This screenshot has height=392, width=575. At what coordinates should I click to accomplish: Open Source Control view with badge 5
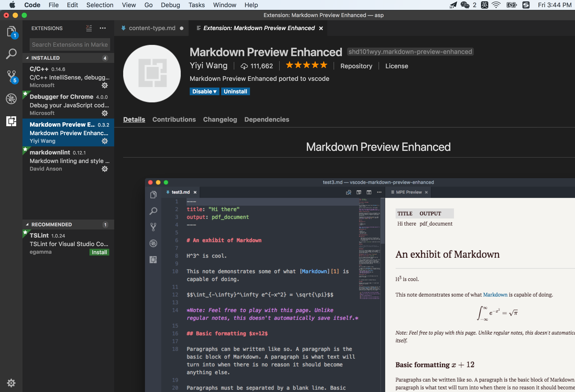point(11,76)
